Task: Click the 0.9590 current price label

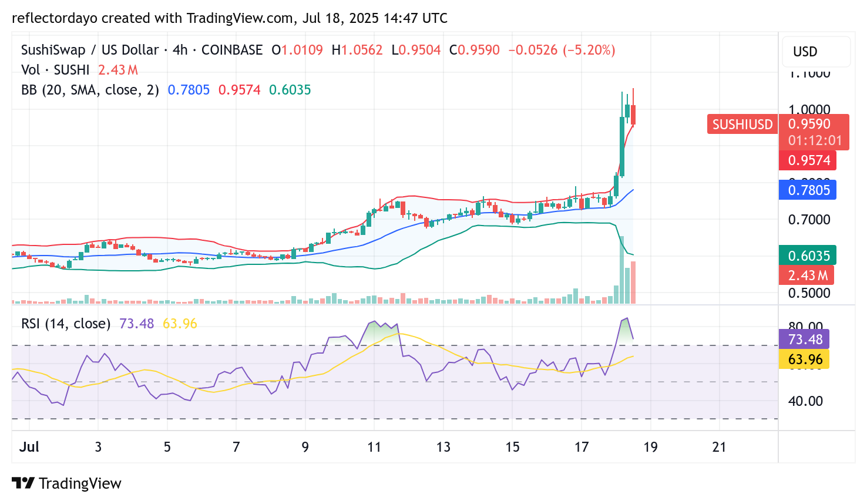Action: click(809, 124)
